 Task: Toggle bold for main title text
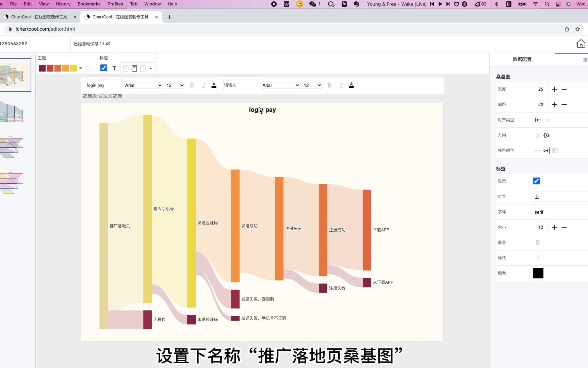pyautogui.click(x=192, y=85)
